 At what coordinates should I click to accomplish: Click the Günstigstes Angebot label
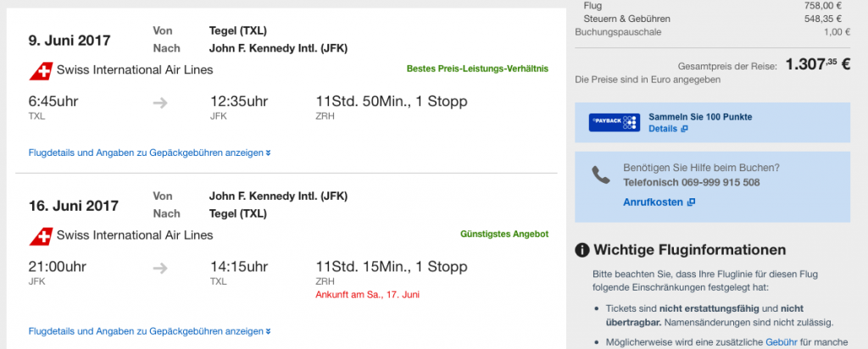[x=504, y=234]
